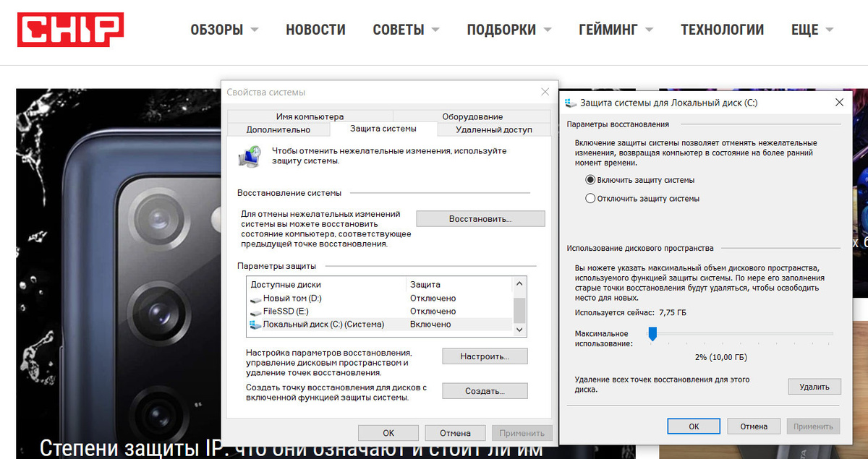Click the Доступные диски column header
Screen dimensions: 868x459
pos(326,285)
